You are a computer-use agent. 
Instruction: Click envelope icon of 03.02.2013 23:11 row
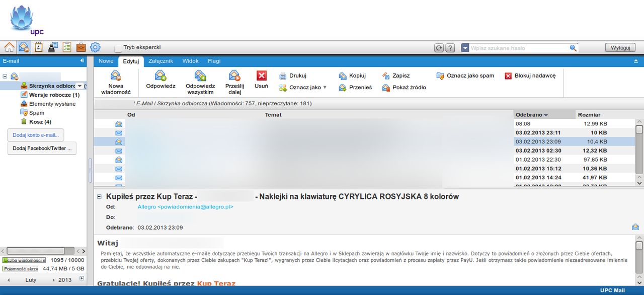[x=119, y=132]
